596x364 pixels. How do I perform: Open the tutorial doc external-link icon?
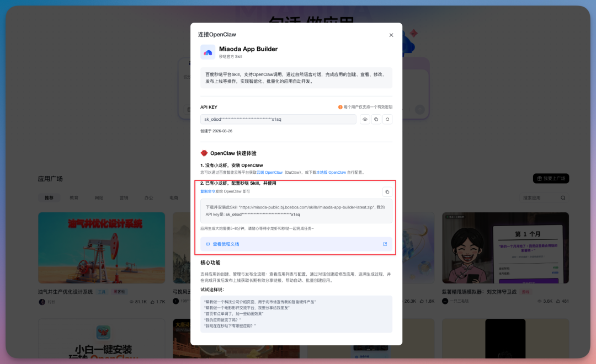coord(385,244)
